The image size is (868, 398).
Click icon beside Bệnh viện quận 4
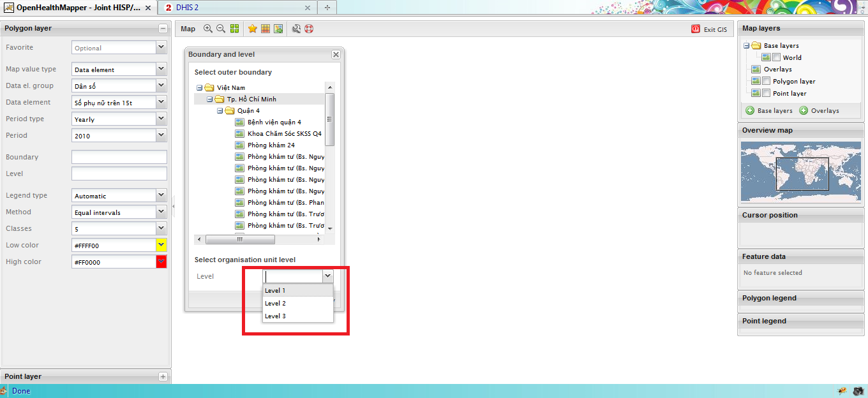tap(240, 122)
